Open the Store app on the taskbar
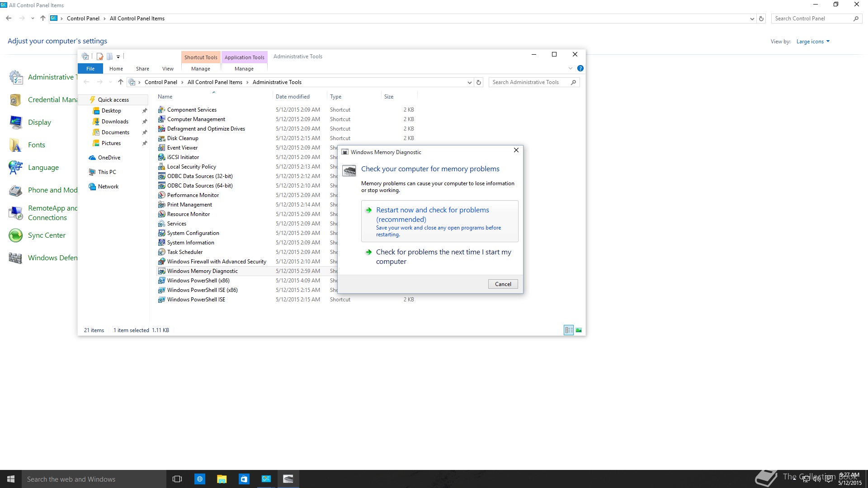Screen dimensions: 868x488 tap(244, 479)
